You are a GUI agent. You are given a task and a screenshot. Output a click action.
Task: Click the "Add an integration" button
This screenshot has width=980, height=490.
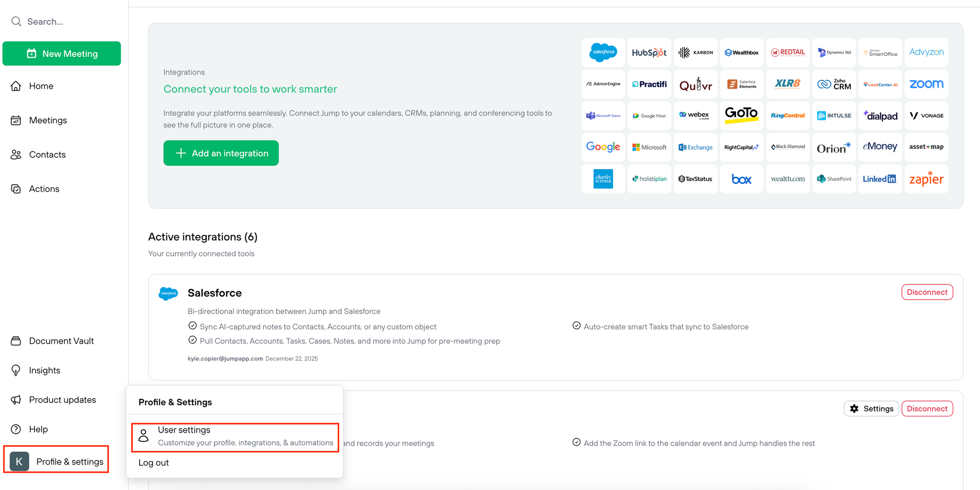pos(221,153)
